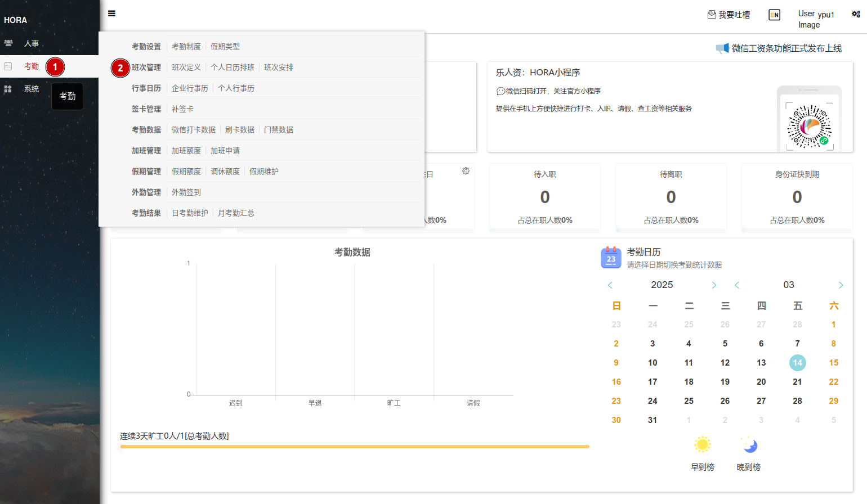
Task: Open 班次定义 in the submenu
Action: pyautogui.click(x=186, y=67)
